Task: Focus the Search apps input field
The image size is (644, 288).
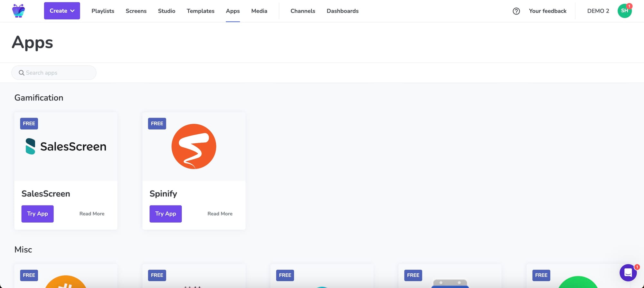Action: coord(54,73)
